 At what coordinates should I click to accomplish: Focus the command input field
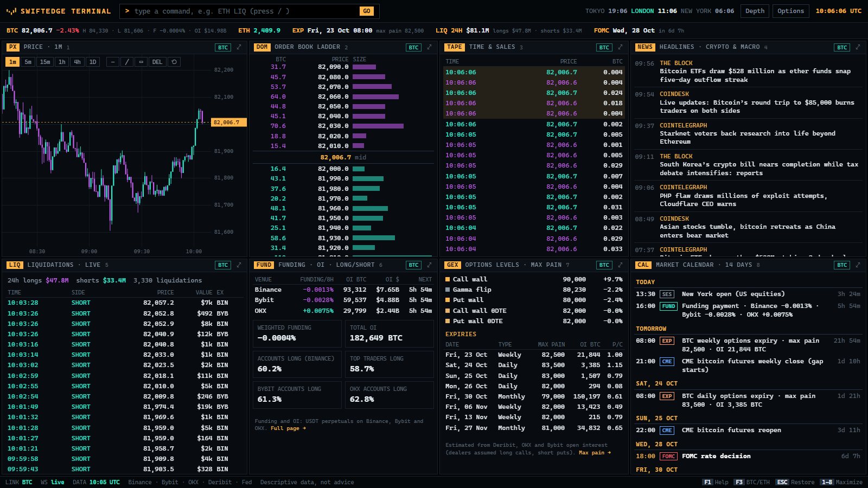244,11
